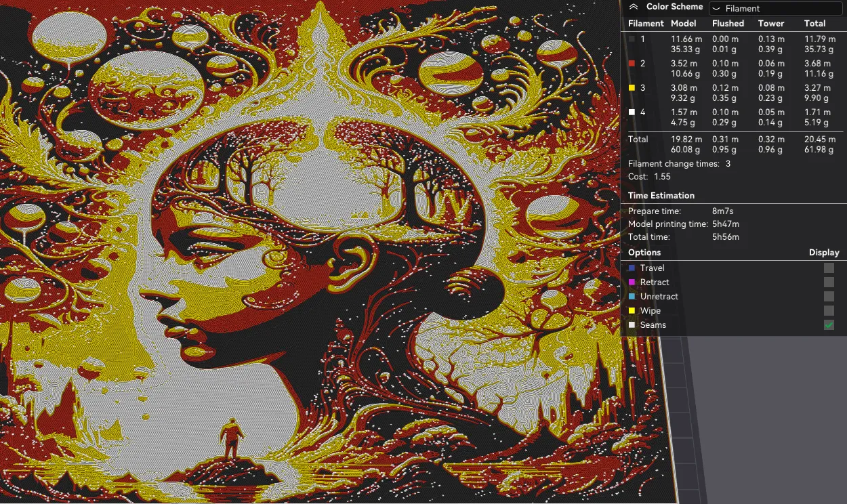Click the Color Scheme heading

tap(674, 7)
